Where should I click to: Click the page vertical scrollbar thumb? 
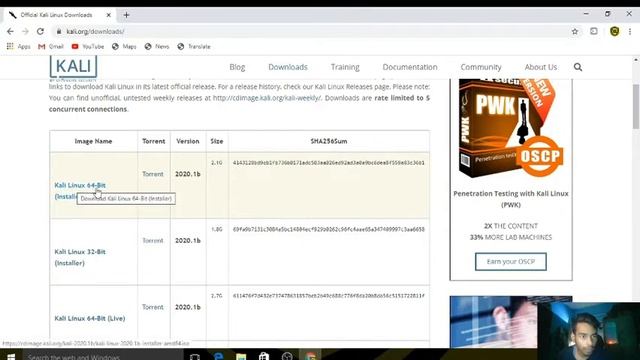coord(636,107)
